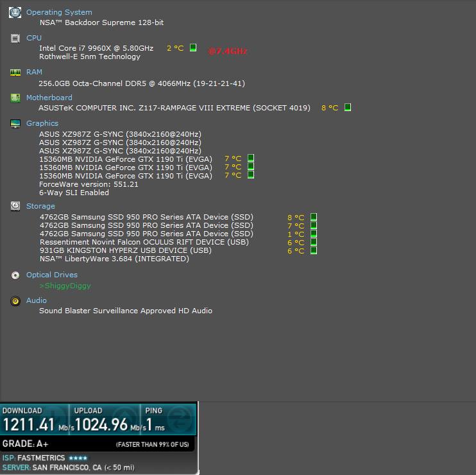476x475 pixels.
Task: Click SERVER: SAN FRANCISCO, CA text
Action: (x=68, y=467)
